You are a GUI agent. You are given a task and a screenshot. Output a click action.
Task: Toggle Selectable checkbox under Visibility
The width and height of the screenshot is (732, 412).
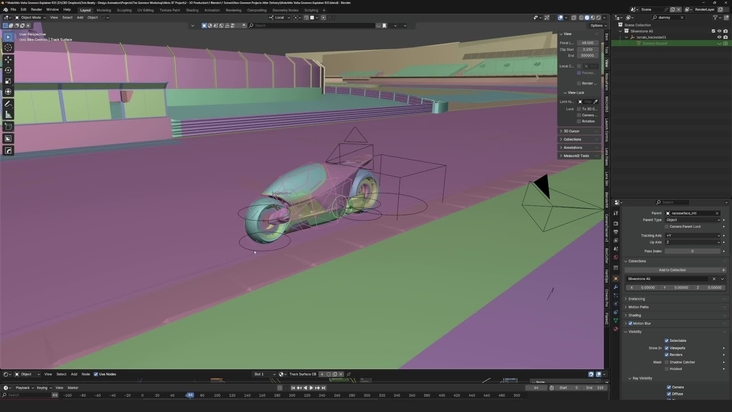point(667,341)
